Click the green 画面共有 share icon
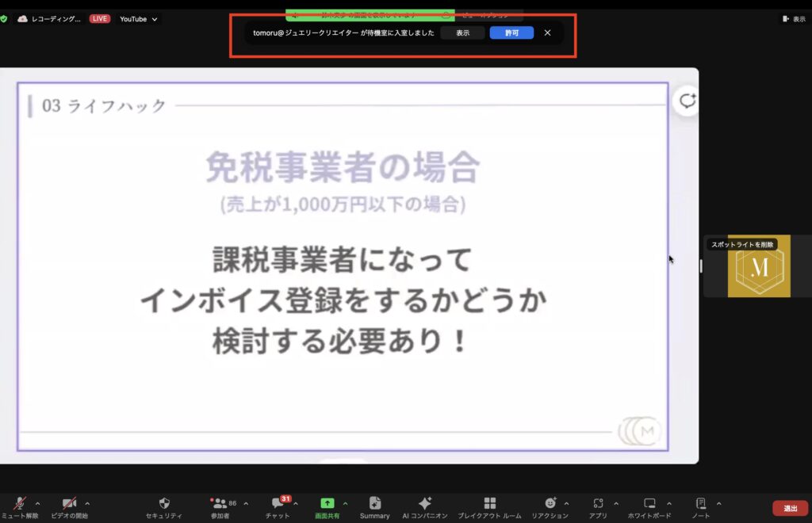Viewport: 812px width, 523px height. click(x=327, y=503)
